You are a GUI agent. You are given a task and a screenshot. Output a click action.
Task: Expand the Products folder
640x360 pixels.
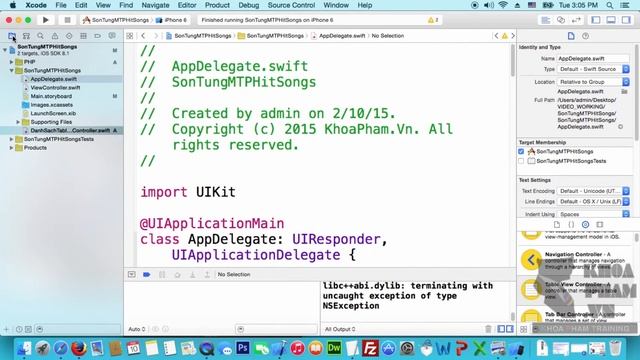(11, 148)
